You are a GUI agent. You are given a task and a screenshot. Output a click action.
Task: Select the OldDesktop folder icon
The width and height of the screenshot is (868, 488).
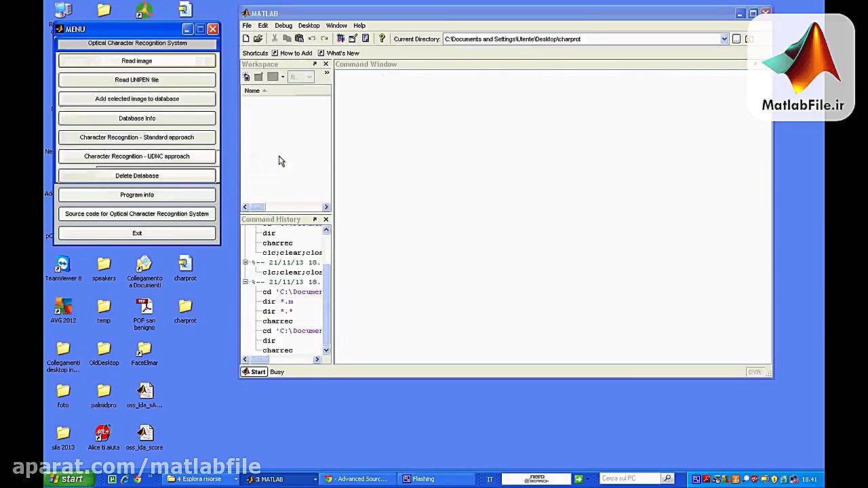104,353
